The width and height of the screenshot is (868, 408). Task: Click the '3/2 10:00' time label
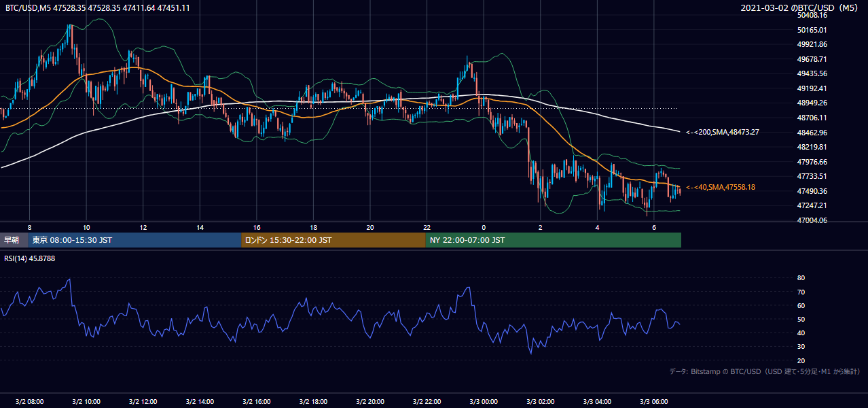pyautogui.click(x=86, y=401)
